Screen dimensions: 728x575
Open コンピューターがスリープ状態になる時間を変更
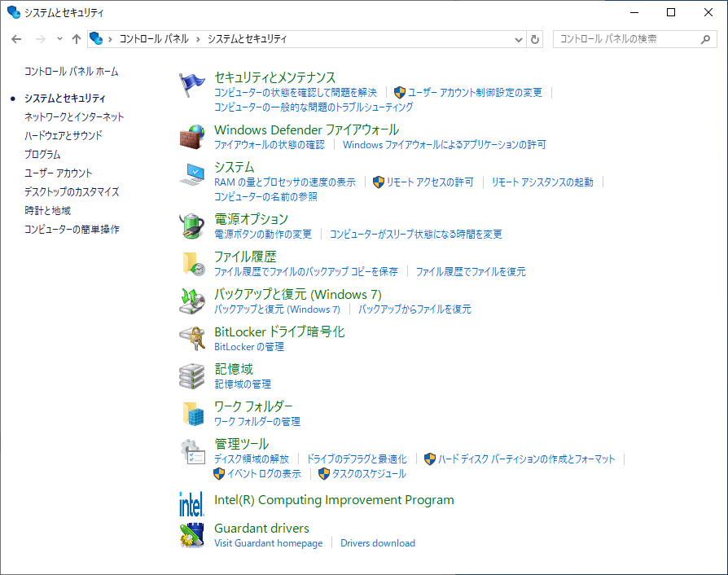(x=416, y=234)
